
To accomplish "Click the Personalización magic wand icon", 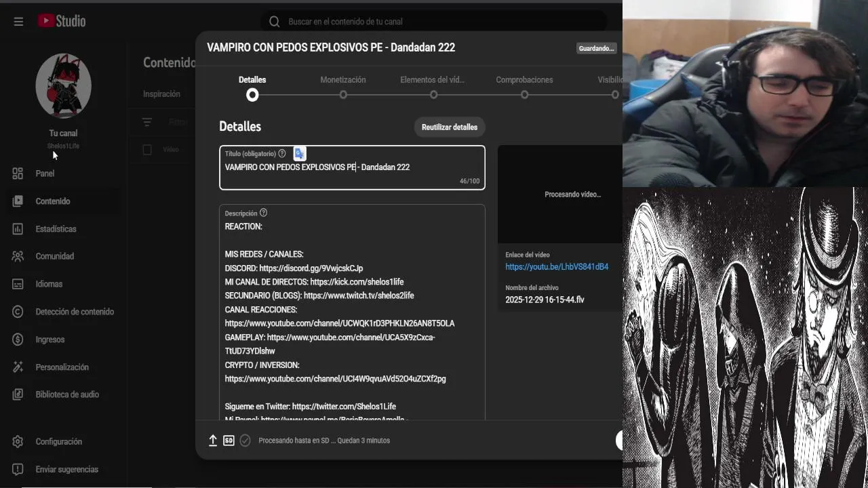I will (18, 367).
